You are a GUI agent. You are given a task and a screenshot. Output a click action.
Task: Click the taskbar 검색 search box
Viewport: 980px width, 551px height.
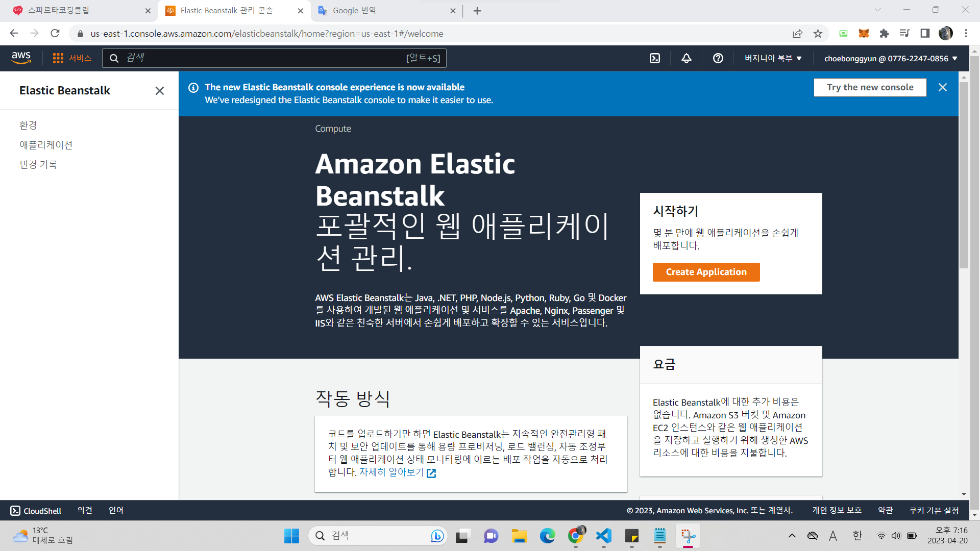378,536
